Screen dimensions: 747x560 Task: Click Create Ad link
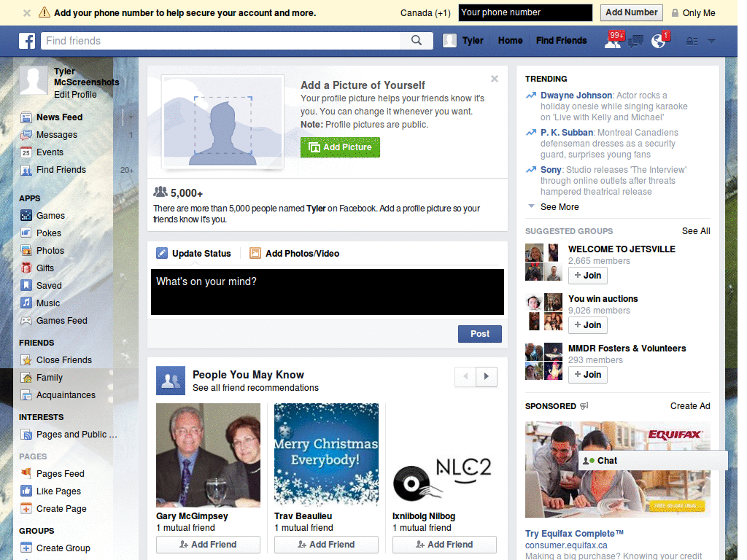(x=690, y=405)
